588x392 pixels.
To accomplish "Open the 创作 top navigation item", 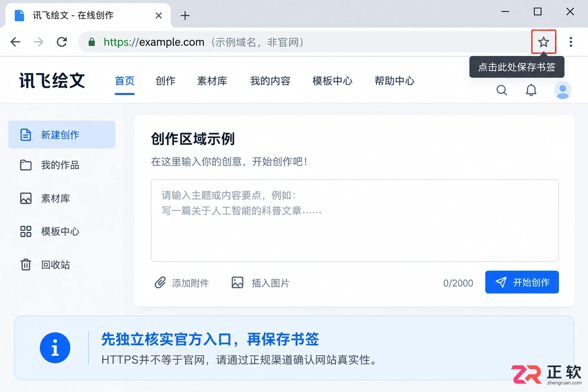I will tap(165, 81).
